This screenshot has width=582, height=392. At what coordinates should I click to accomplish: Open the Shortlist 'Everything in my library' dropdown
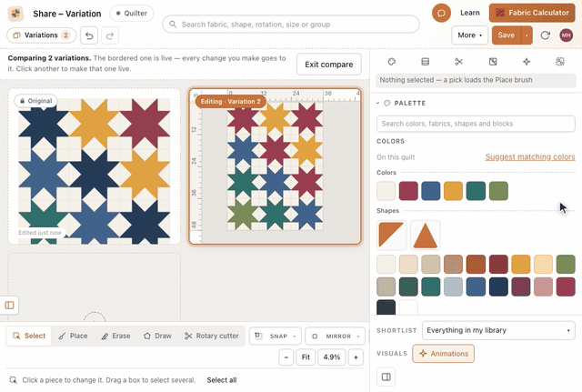[x=498, y=330]
